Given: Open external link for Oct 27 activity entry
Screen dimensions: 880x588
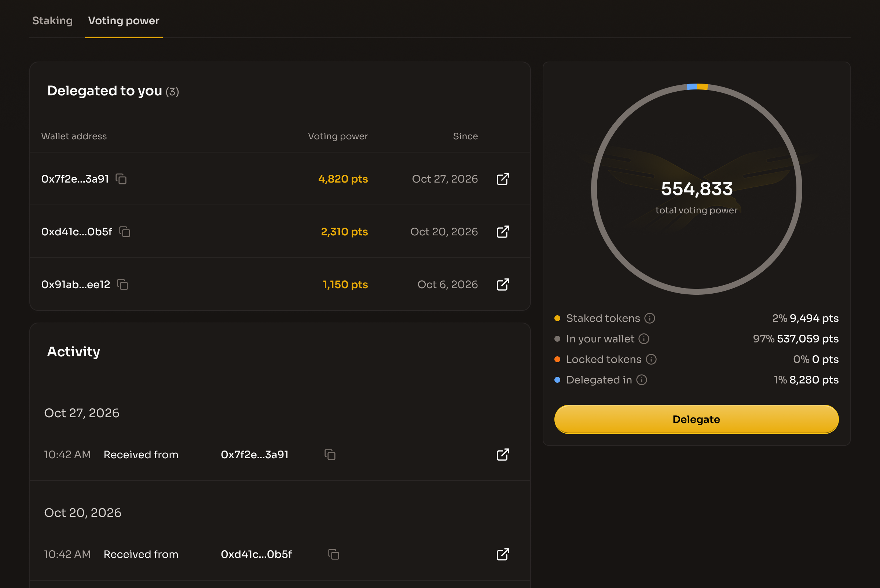Looking at the screenshot, I should pos(503,455).
